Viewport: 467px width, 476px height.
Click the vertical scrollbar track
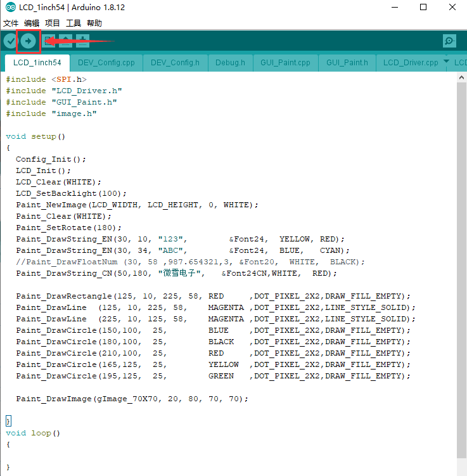tap(461, 270)
